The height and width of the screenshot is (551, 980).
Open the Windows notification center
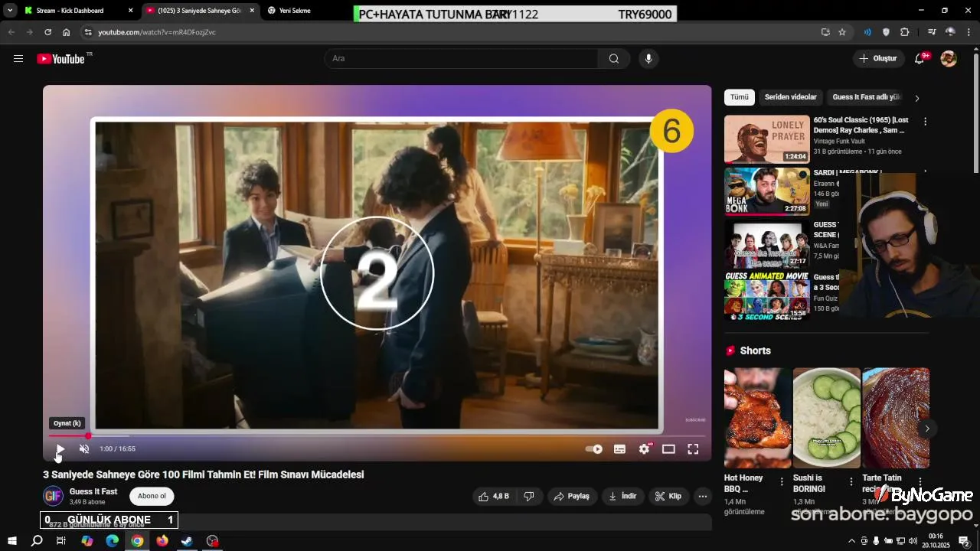point(965,541)
